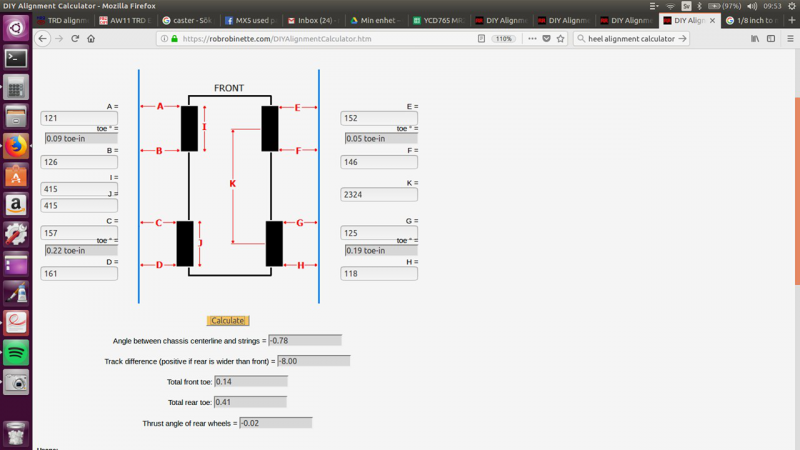Save page to Pocket
Image resolution: width=800 pixels, height=450 pixels.
[x=546, y=39]
